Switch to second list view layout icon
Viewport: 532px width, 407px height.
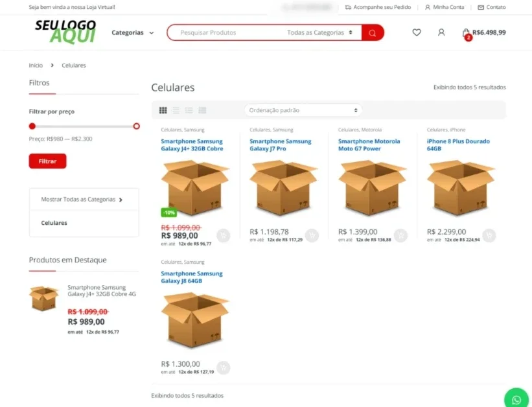point(176,110)
